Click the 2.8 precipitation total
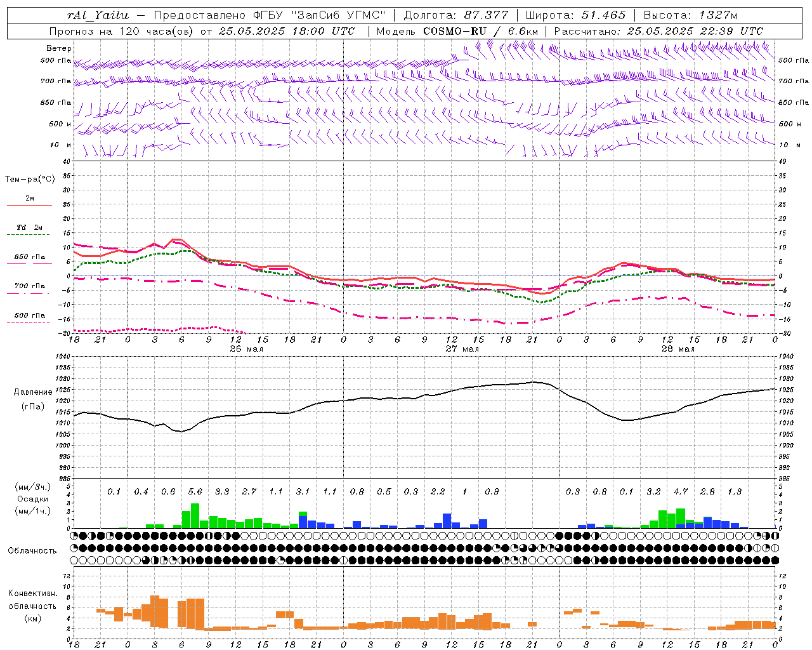The height and width of the screenshot is (650, 812). [x=707, y=491]
